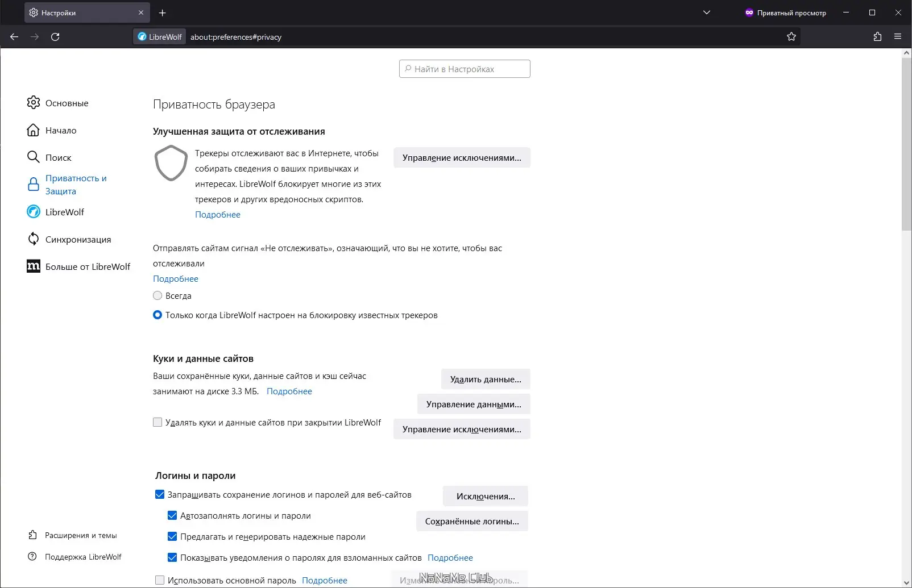
Task: Bookmark this page with the star icon
Action: [x=791, y=37]
